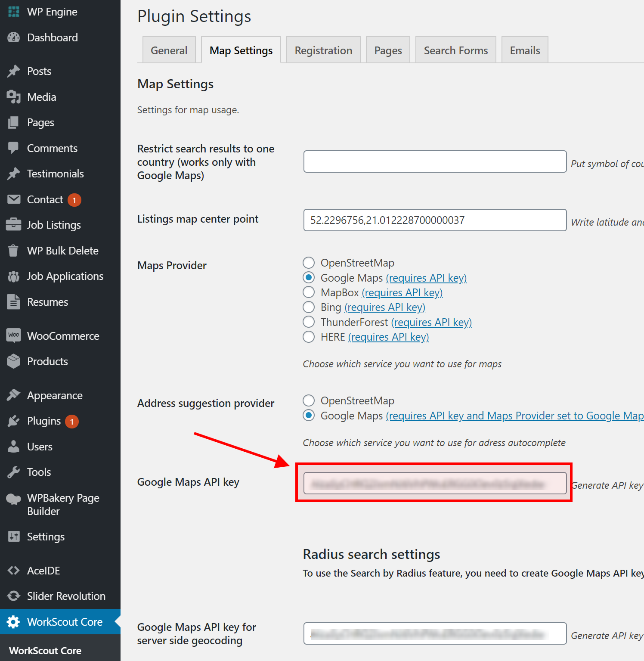
Task: Click the Listings map center point field
Action: tap(435, 220)
